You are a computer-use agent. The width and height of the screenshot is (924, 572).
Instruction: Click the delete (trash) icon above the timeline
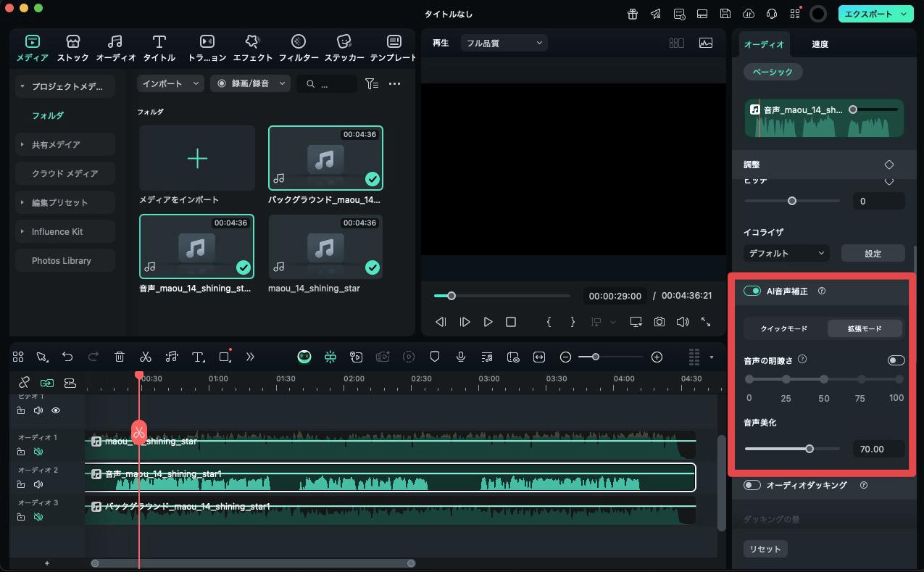119,356
